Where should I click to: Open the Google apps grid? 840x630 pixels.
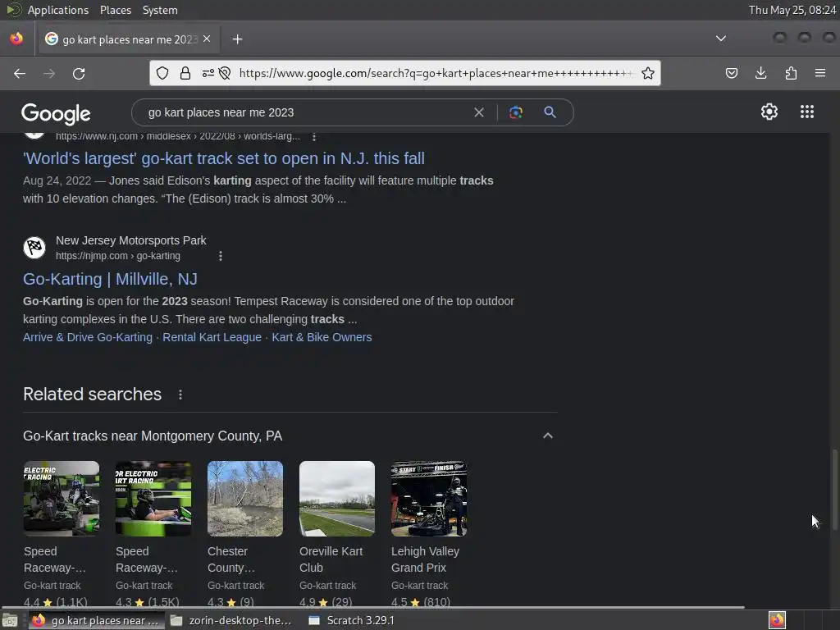tap(807, 112)
